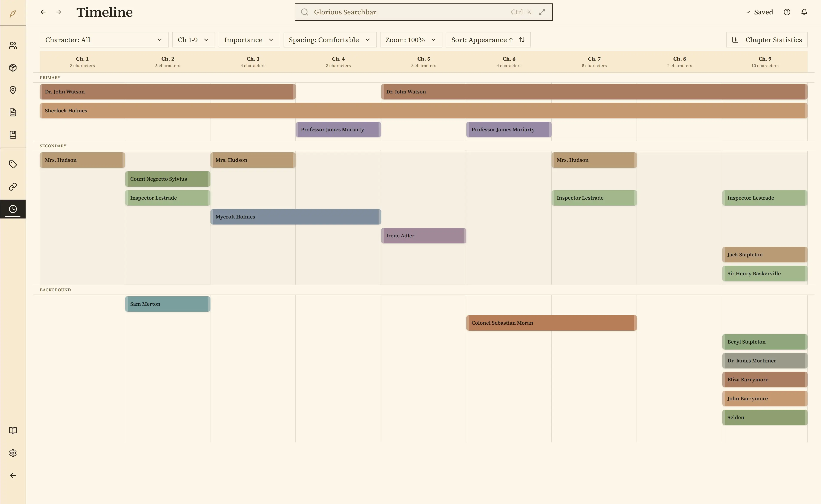This screenshot has height=504, width=821.
Task: Toggle the Sort: Appearance ascending order arrows
Action: (x=522, y=40)
